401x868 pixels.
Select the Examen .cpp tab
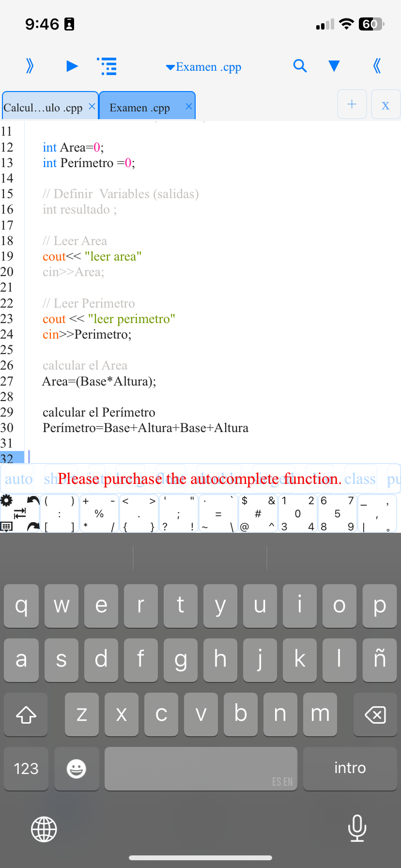[139, 108]
